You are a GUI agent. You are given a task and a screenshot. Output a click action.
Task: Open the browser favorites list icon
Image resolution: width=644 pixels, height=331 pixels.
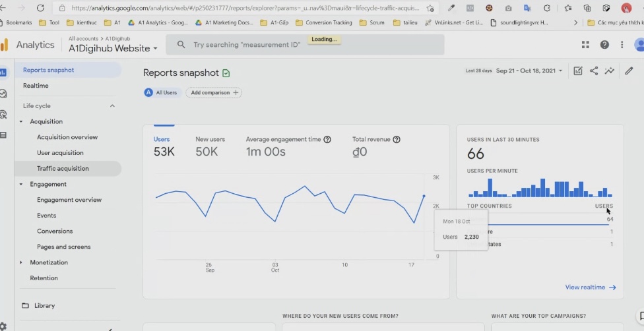pos(568,8)
